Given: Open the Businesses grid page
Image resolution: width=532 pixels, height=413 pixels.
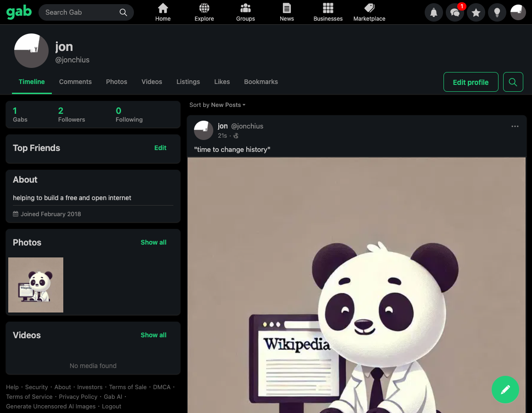Looking at the screenshot, I should [x=328, y=12].
